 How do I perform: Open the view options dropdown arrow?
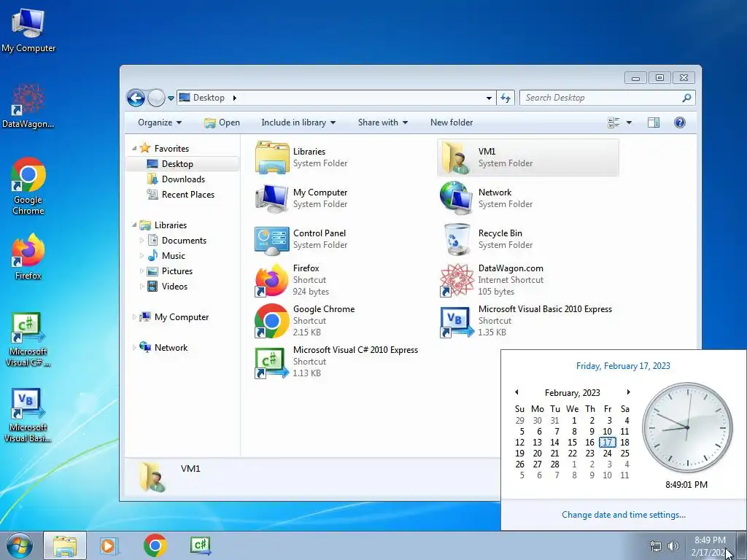pos(629,122)
